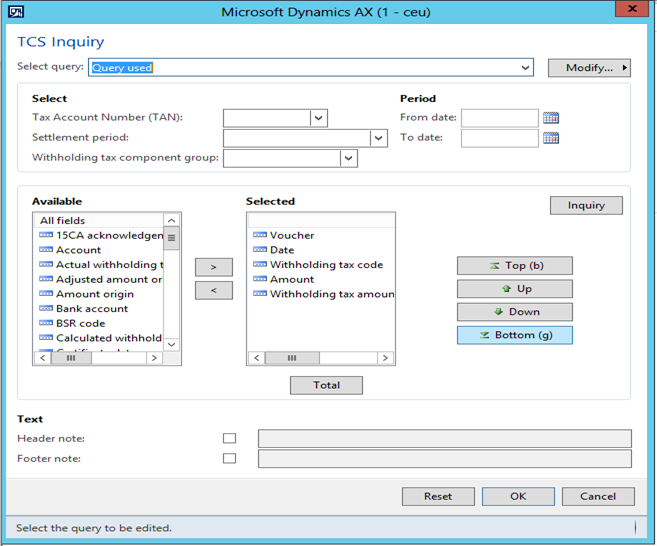Open the Modify... menu button
Screen dimensions: 657x546
pyautogui.click(x=589, y=67)
